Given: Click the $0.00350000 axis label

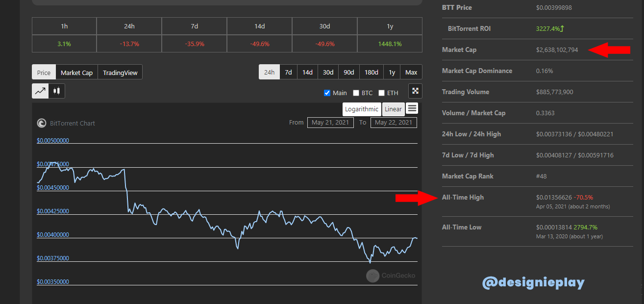Looking at the screenshot, I should tap(53, 282).
